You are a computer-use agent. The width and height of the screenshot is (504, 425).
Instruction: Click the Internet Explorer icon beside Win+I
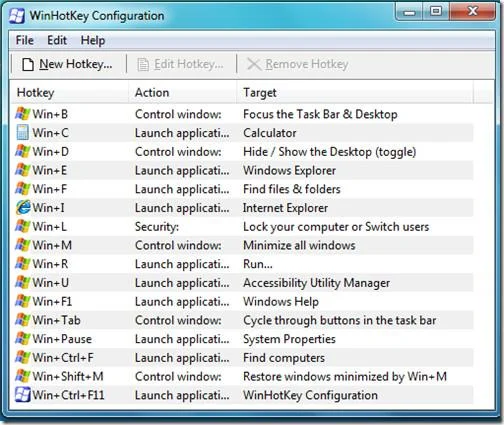(23, 207)
